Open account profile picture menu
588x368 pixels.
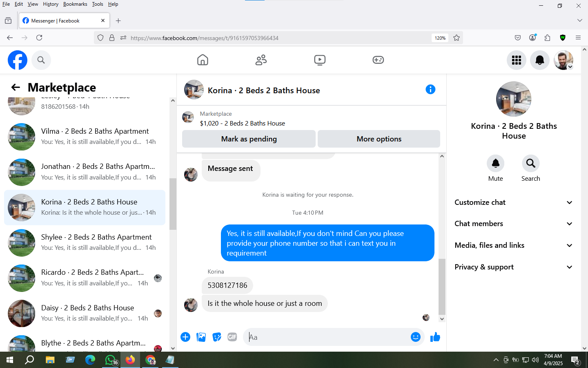[563, 60]
